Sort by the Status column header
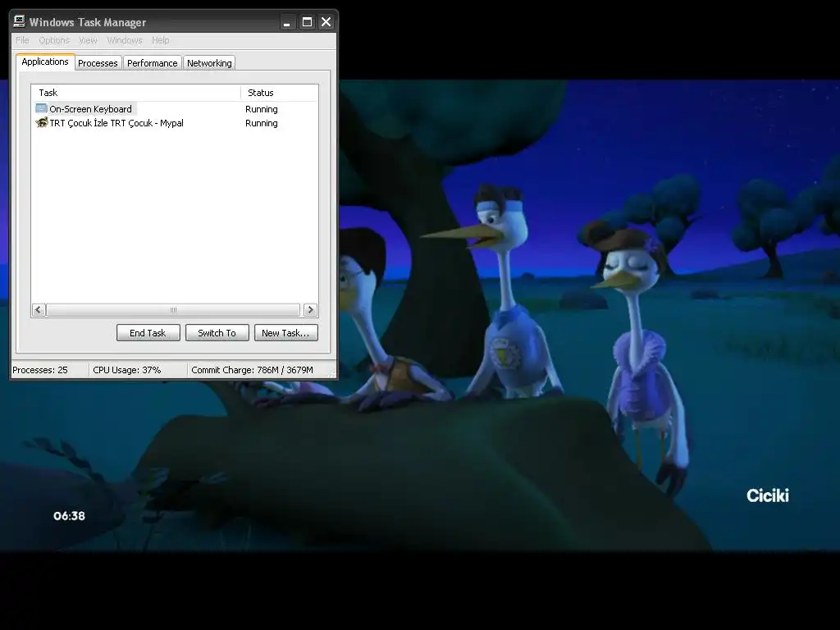 (x=279, y=93)
